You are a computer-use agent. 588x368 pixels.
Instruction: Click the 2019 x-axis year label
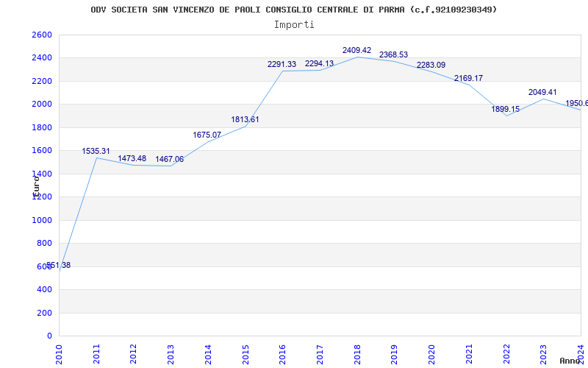coord(395,354)
